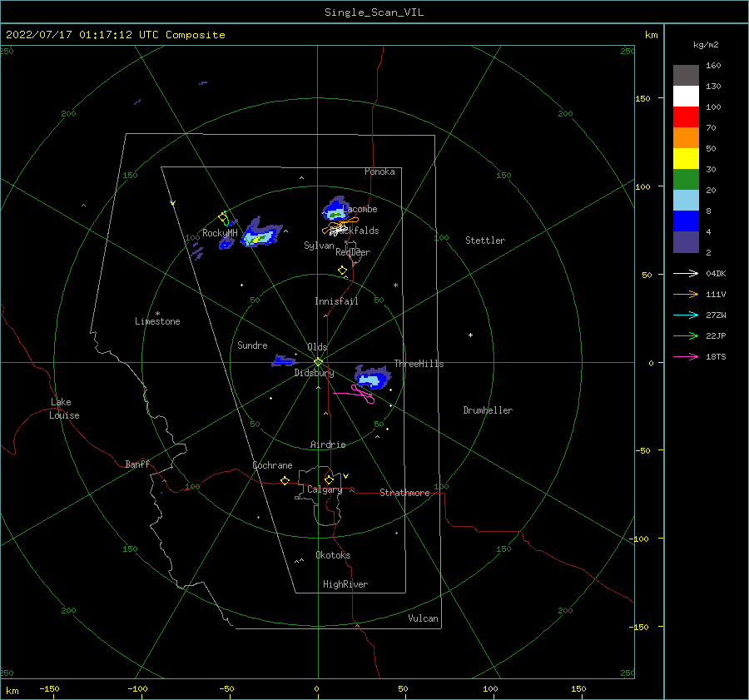Select the yellow diamond marker south of RedDeer

pyautogui.click(x=343, y=270)
